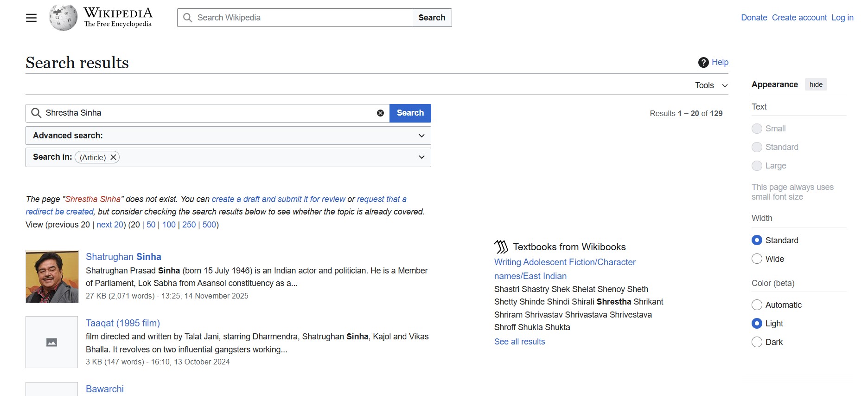
Task: Select Automatic color mode
Action: (757, 305)
